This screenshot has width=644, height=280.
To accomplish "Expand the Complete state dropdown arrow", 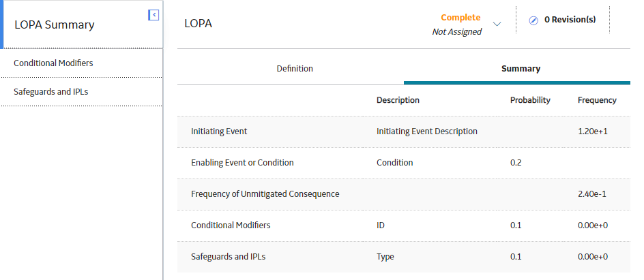I will 497,25.
